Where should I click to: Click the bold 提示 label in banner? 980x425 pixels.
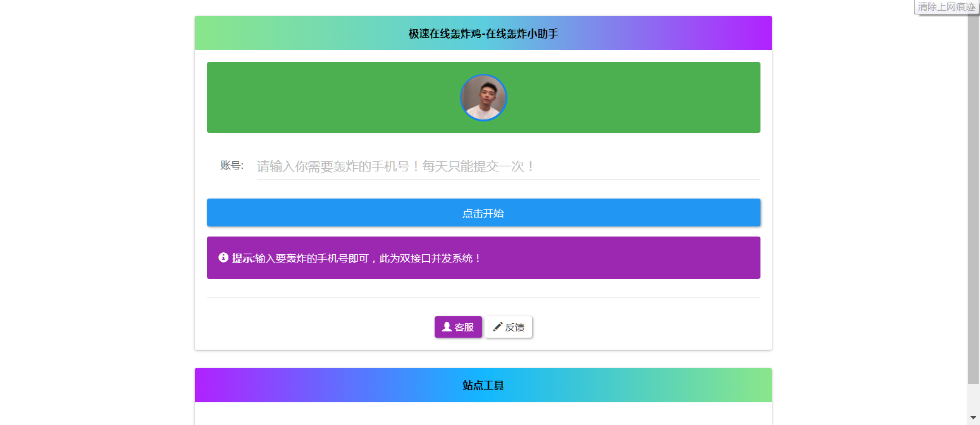point(242,259)
